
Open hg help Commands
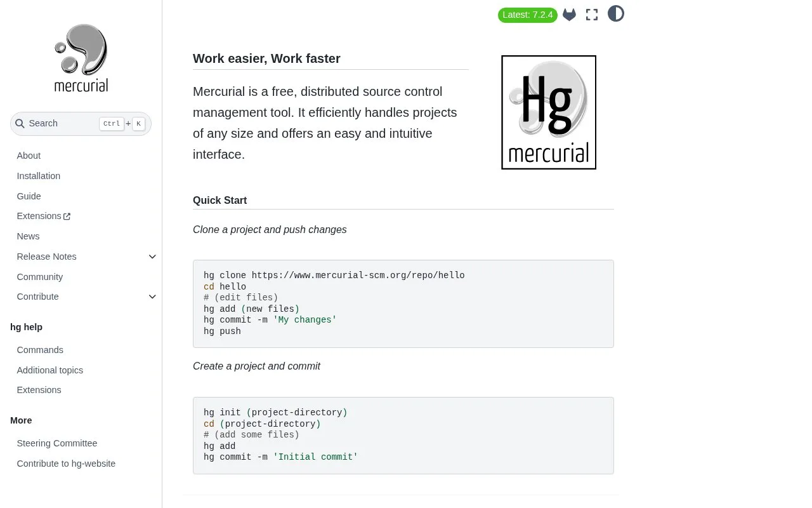point(40,350)
